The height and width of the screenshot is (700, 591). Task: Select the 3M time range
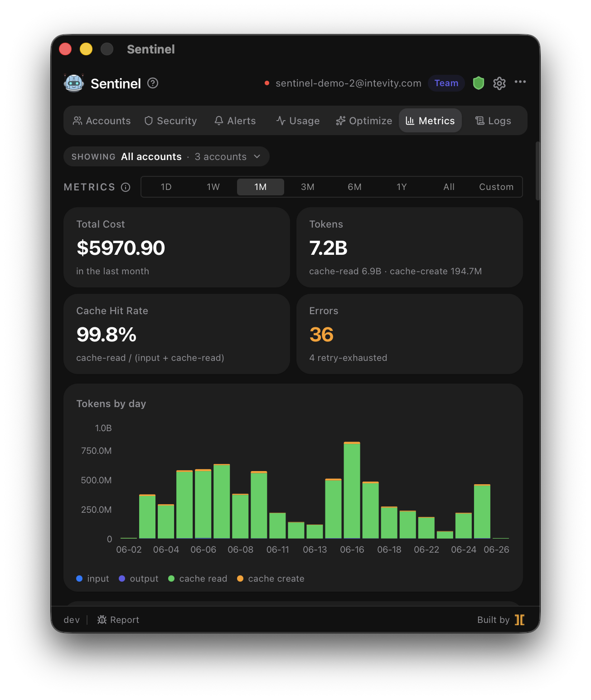308,187
